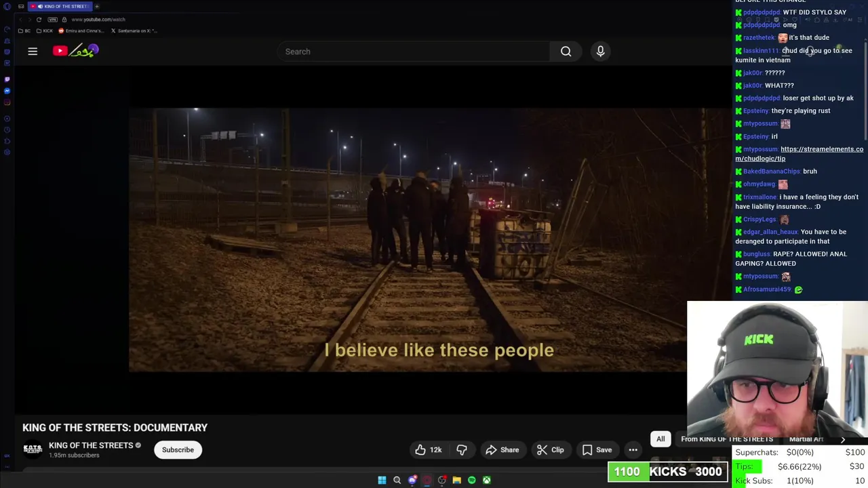
Task: Select the Martial Arts chip
Action: 807,439
